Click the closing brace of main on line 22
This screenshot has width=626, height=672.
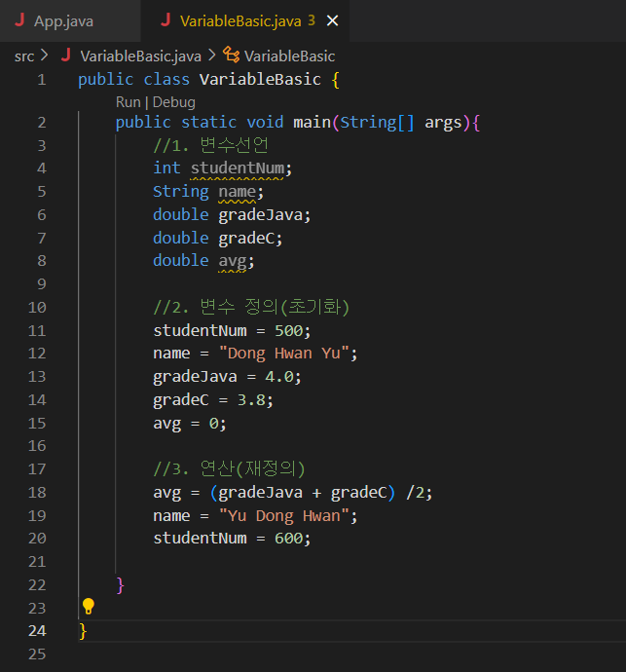coord(121,585)
